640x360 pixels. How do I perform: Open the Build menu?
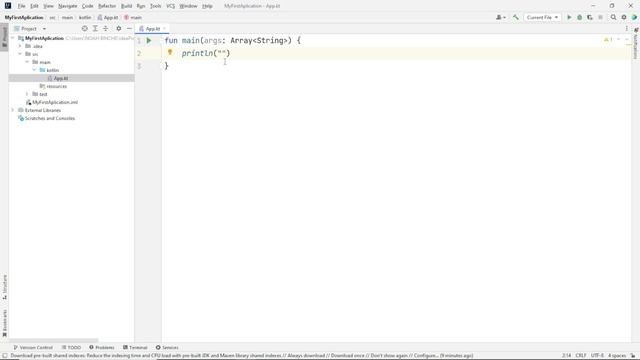click(x=127, y=6)
